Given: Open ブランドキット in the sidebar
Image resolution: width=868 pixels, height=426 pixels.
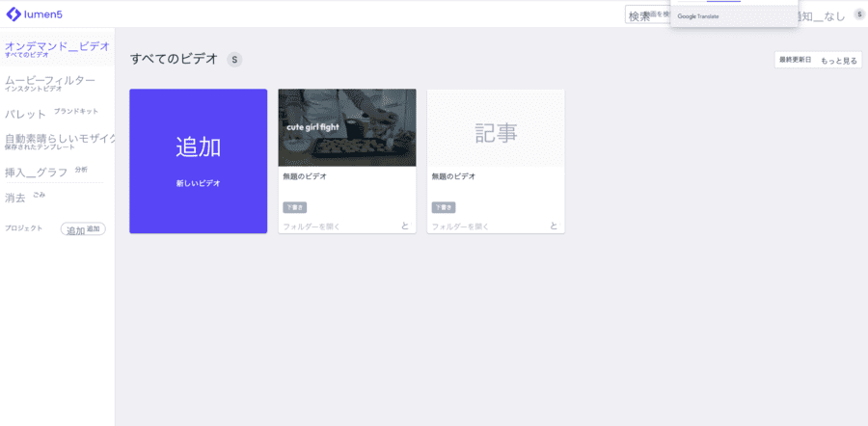Looking at the screenshot, I should pos(51,113).
